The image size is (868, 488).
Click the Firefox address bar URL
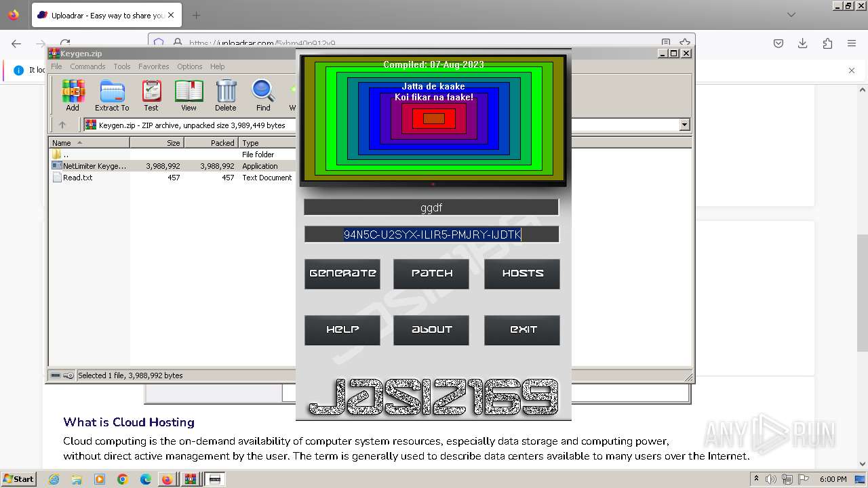[262, 43]
